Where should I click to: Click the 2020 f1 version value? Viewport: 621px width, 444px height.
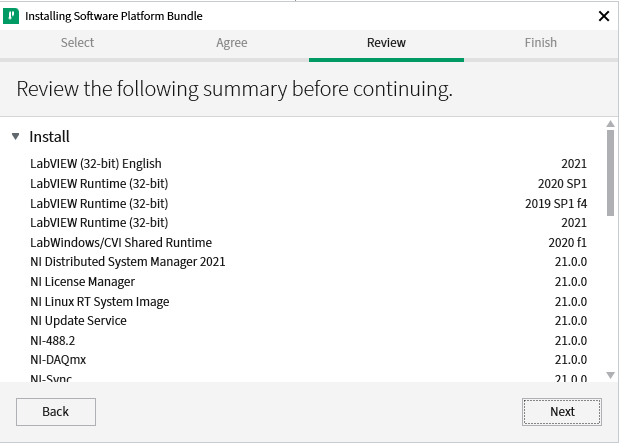567,242
